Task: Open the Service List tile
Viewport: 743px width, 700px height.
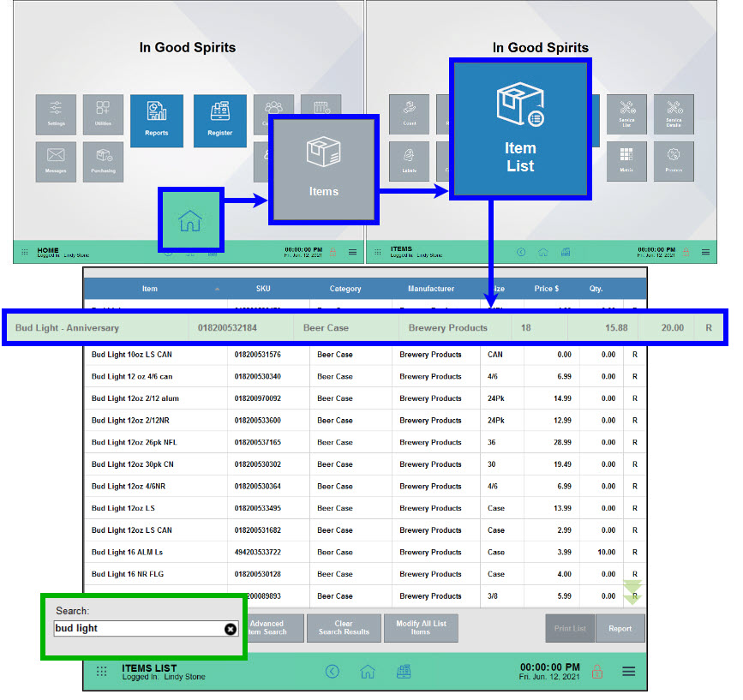Action: [626, 114]
